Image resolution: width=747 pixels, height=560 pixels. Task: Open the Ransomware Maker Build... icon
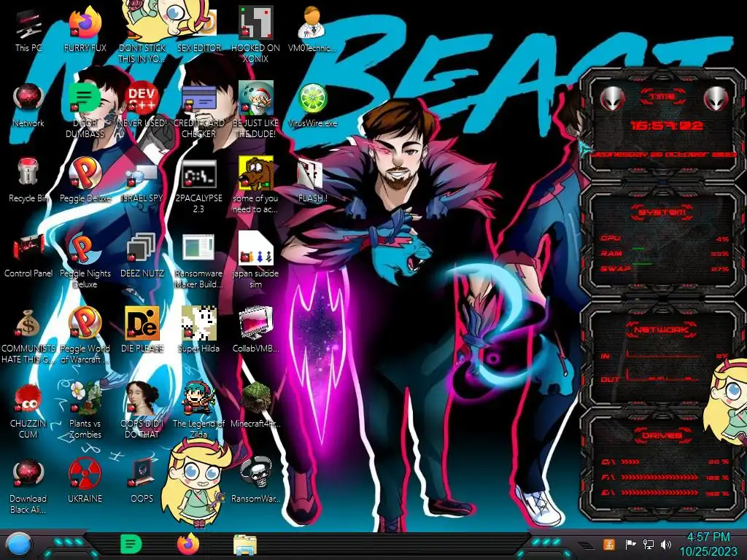click(199, 260)
